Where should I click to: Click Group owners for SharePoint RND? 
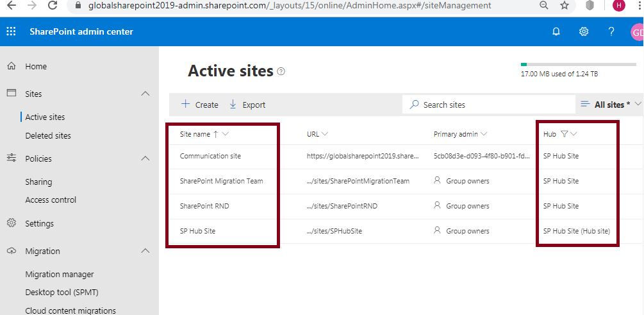461,206
